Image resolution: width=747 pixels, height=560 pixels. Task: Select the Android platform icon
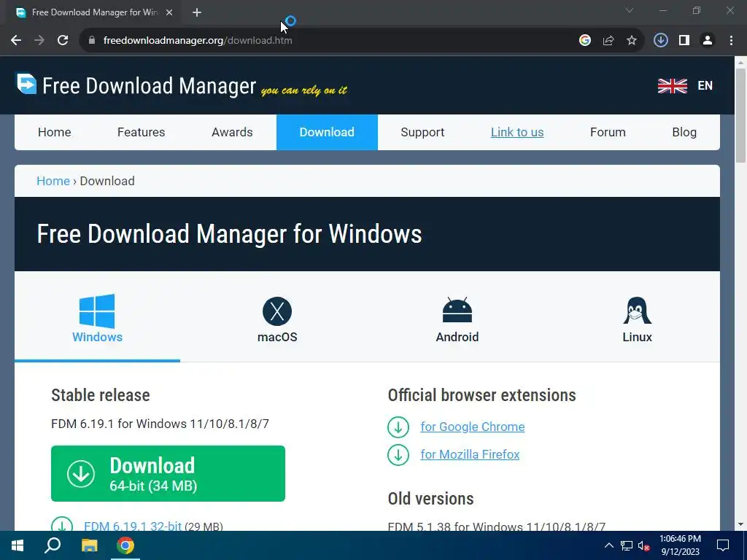[x=457, y=310]
